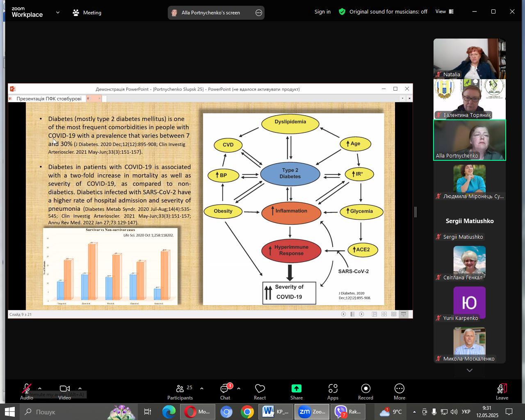Switch to Reading view icon
Screen dimensions: 525x420
394,314
